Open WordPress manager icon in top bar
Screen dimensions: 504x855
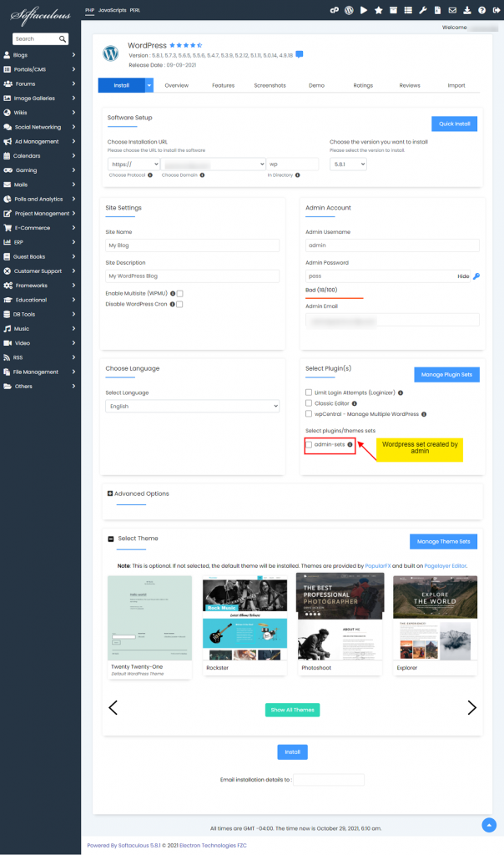click(x=350, y=10)
